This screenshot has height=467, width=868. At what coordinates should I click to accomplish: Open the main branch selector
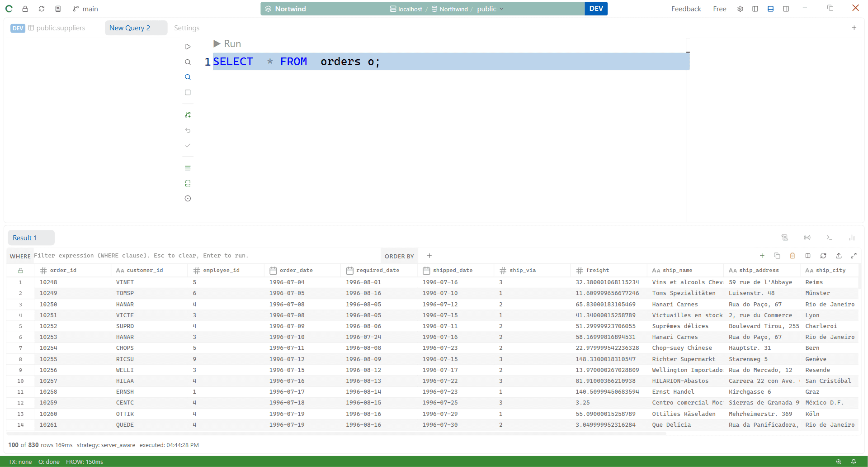85,9
